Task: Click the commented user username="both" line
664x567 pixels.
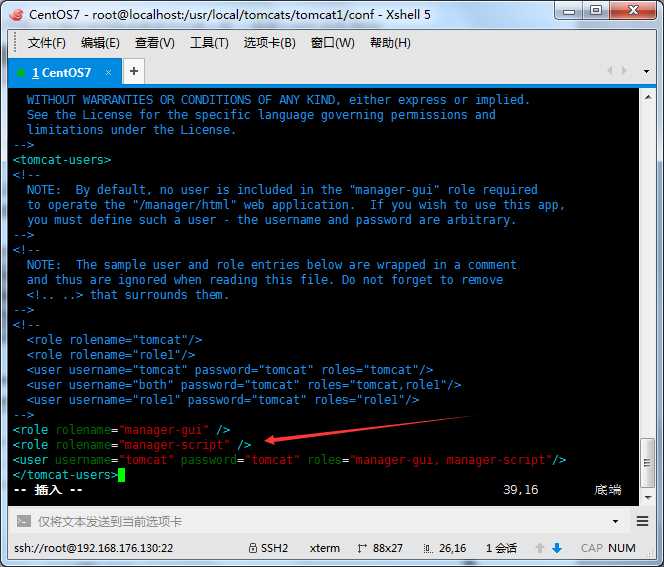Action: 244,385
